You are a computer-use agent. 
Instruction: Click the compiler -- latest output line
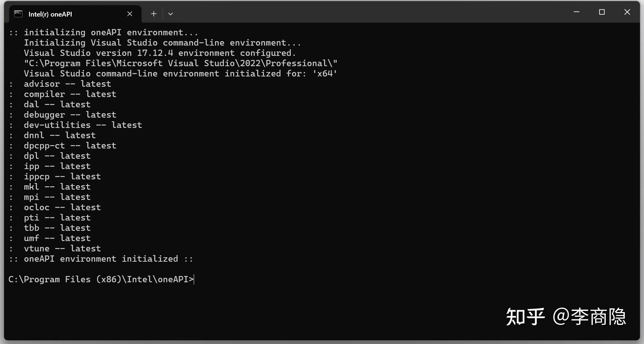(x=70, y=94)
